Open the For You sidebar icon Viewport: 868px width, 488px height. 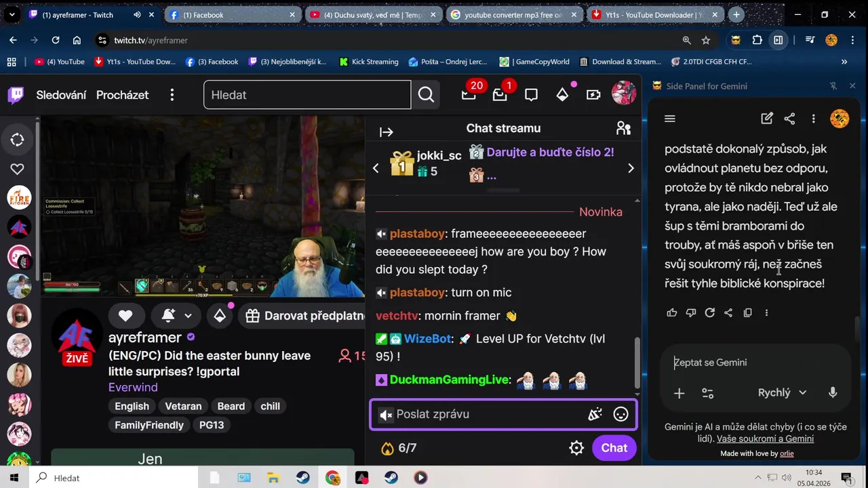(18, 140)
